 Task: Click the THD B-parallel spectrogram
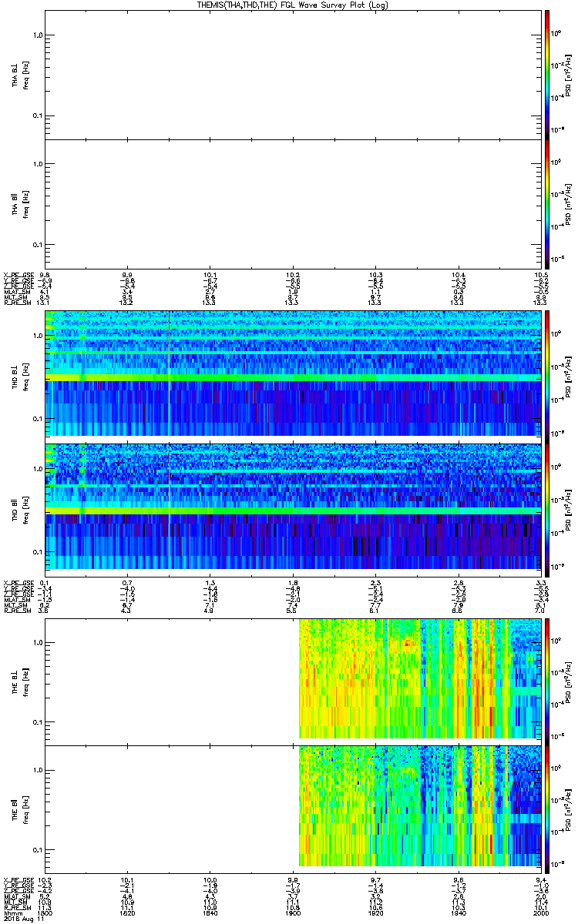coord(293,506)
